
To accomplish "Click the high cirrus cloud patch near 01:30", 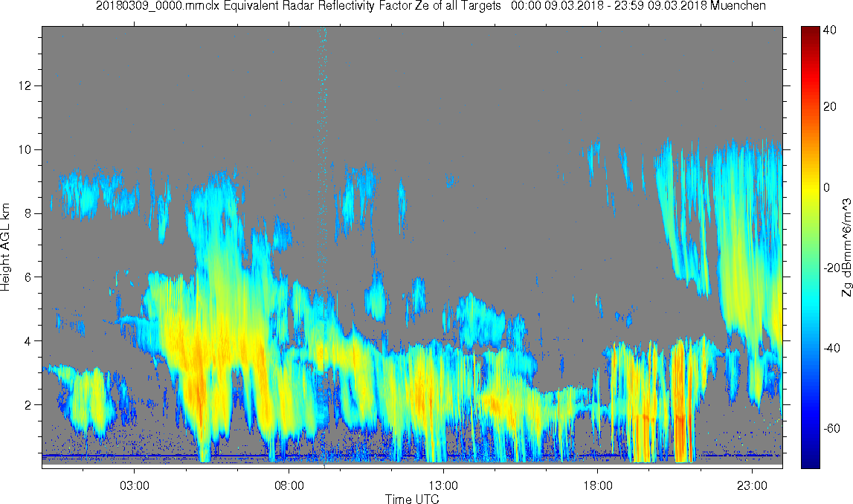I will pyautogui.click(x=82, y=196).
